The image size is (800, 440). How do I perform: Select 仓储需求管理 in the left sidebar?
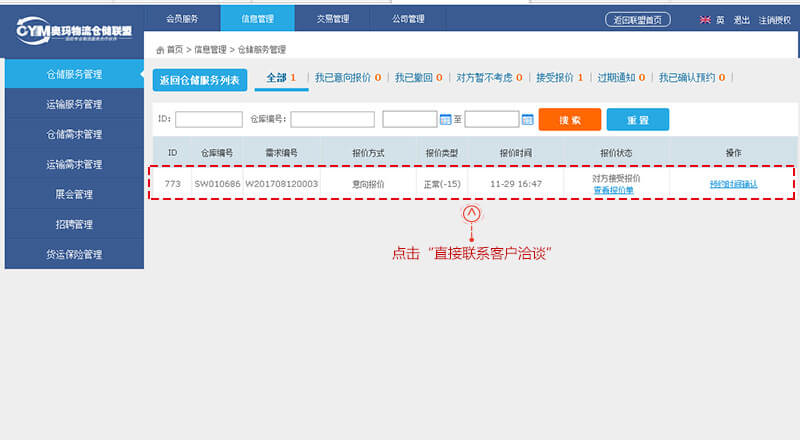tap(74, 134)
